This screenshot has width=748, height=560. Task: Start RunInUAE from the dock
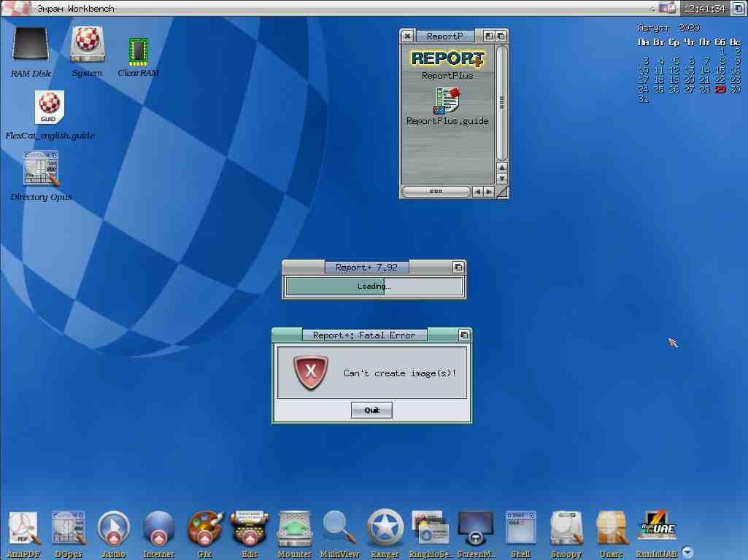[x=656, y=528]
